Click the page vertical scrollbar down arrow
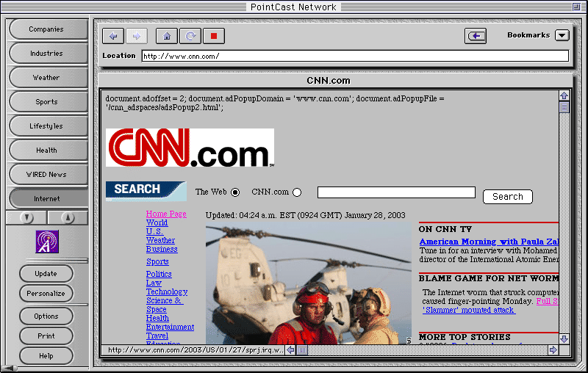Image resolution: width=588 pixels, height=373 pixels. coord(564,339)
